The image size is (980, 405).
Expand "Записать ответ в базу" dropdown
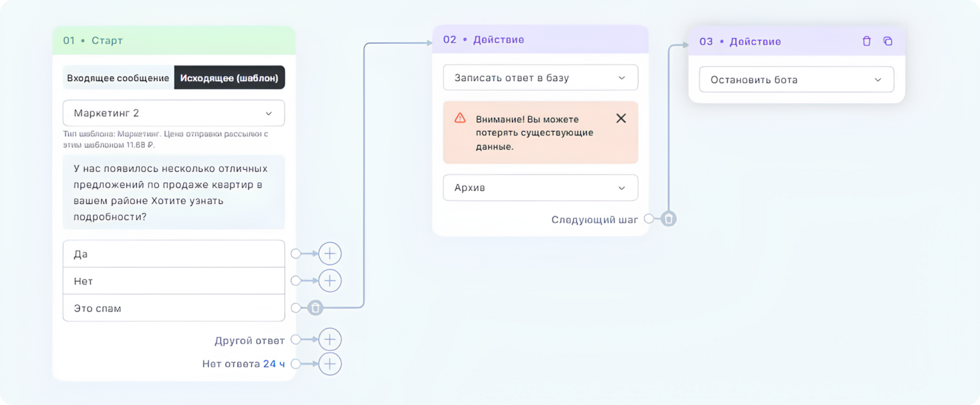coord(540,78)
